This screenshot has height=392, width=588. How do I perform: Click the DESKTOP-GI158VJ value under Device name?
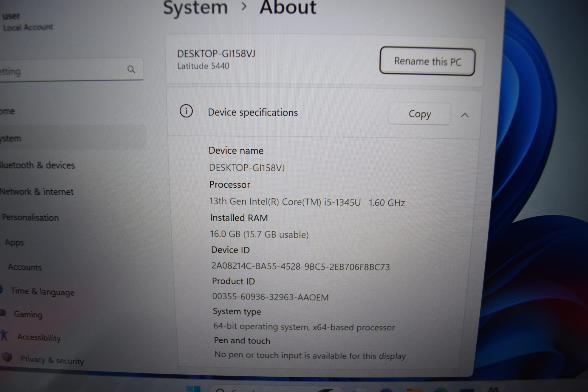coord(247,168)
